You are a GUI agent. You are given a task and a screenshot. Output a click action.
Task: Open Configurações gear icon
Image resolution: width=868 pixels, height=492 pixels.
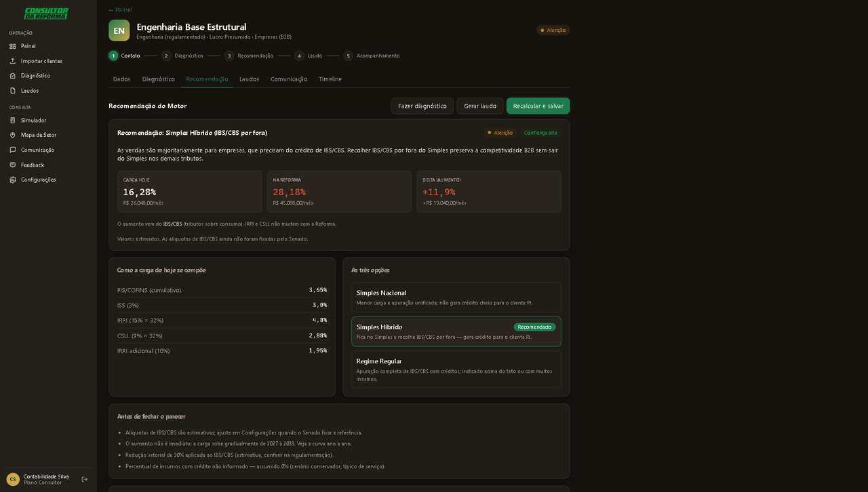click(12, 180)
